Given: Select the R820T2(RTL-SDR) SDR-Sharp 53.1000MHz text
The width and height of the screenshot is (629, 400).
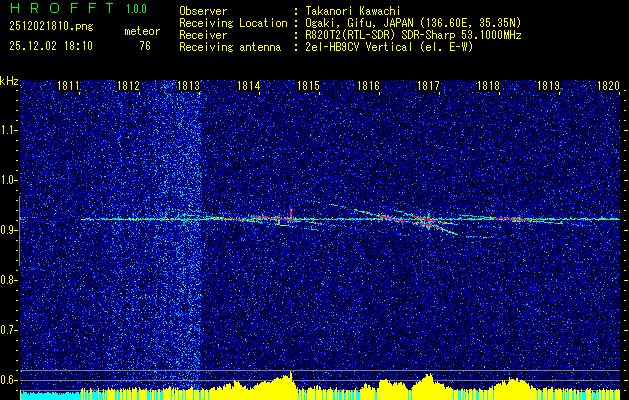Looking at the screenshot, I should (413, 35).
